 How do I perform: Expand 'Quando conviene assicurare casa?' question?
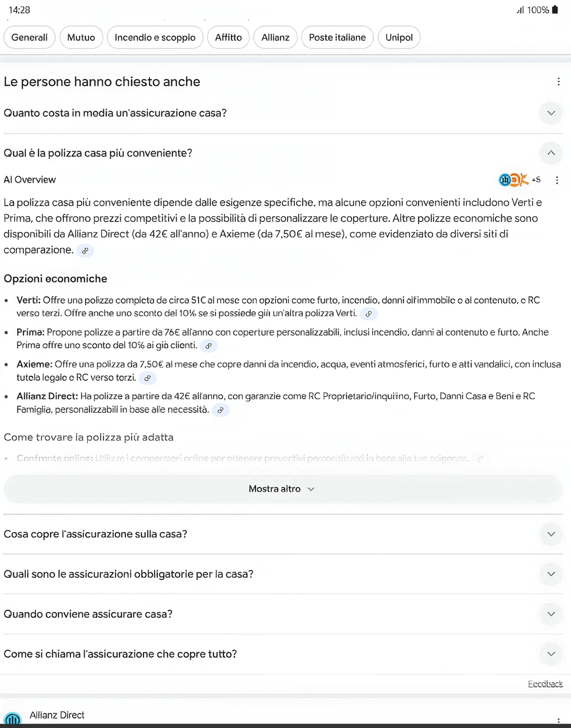tap(551, 614)
